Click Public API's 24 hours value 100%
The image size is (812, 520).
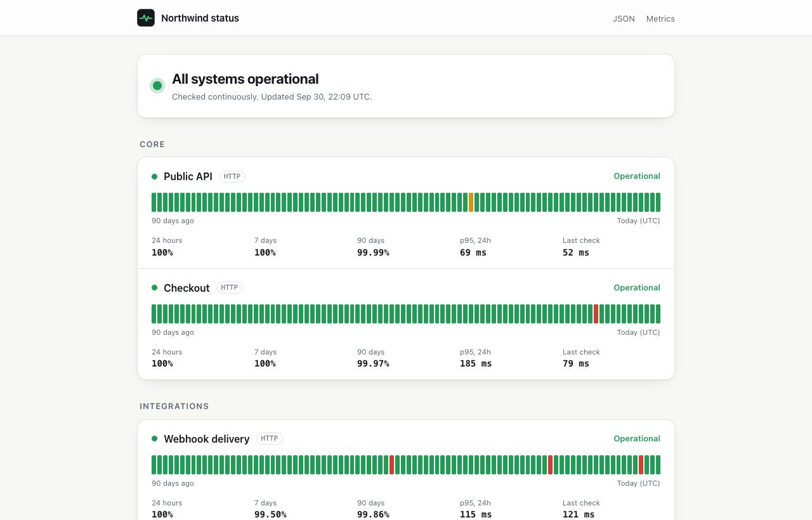(162, 252)
